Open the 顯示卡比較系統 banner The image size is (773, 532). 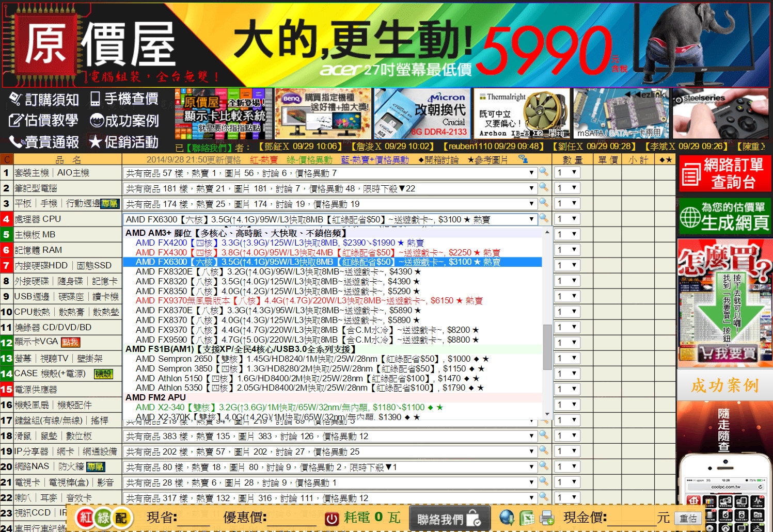click(224, 114)
